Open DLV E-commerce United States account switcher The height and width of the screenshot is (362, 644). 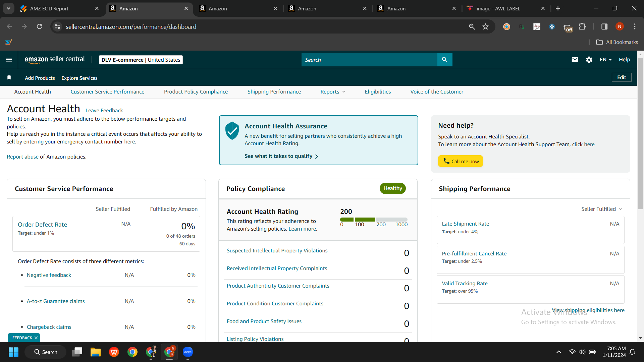pos(141,60)
